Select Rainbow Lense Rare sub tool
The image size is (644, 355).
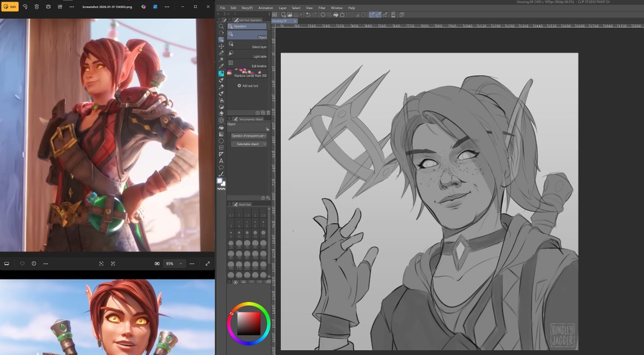click(247, 73)
